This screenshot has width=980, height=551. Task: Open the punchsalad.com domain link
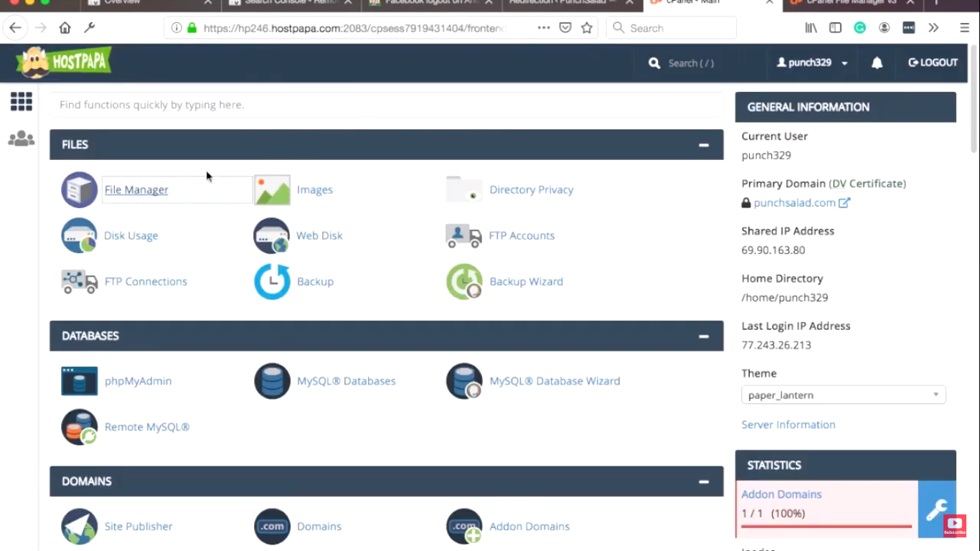pos(794,203)
